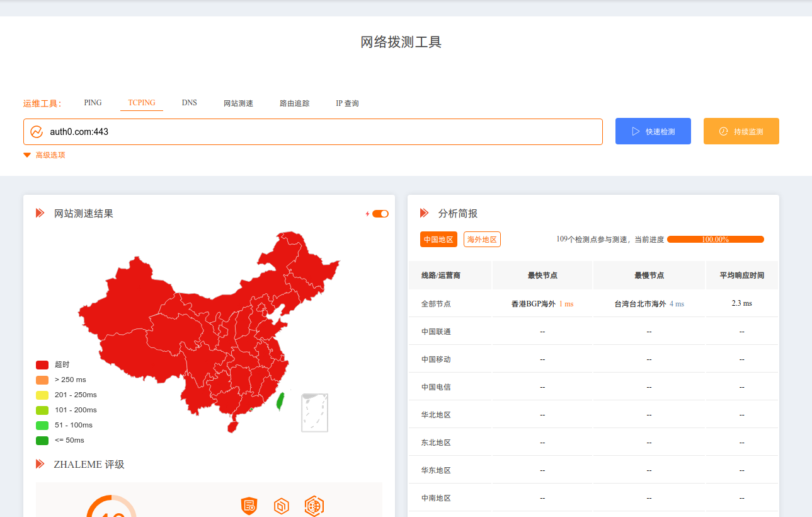Click the yellow 201 - 250ms legend swatch
The image size is (812, 517).
(42, 395)
